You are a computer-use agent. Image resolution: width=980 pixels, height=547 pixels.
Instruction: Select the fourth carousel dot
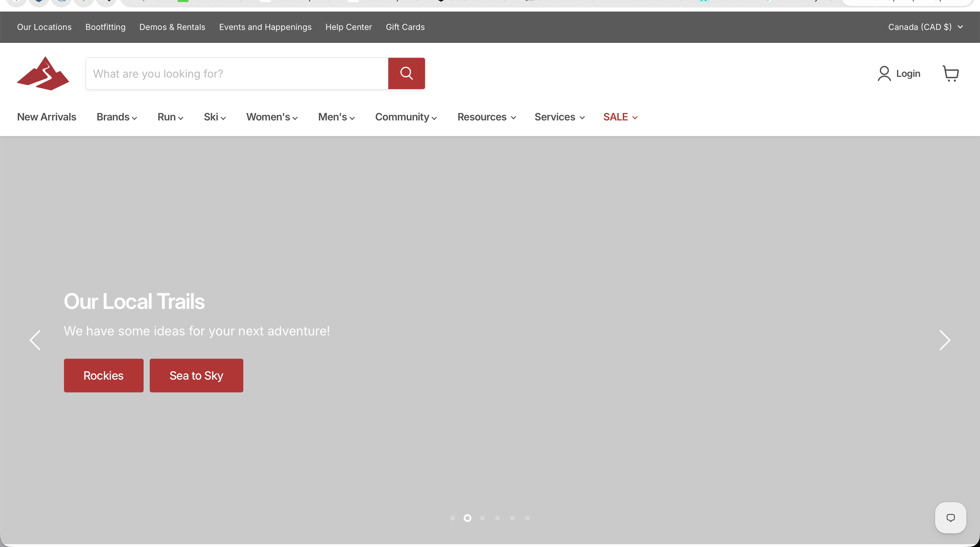(x=497, y=518)
